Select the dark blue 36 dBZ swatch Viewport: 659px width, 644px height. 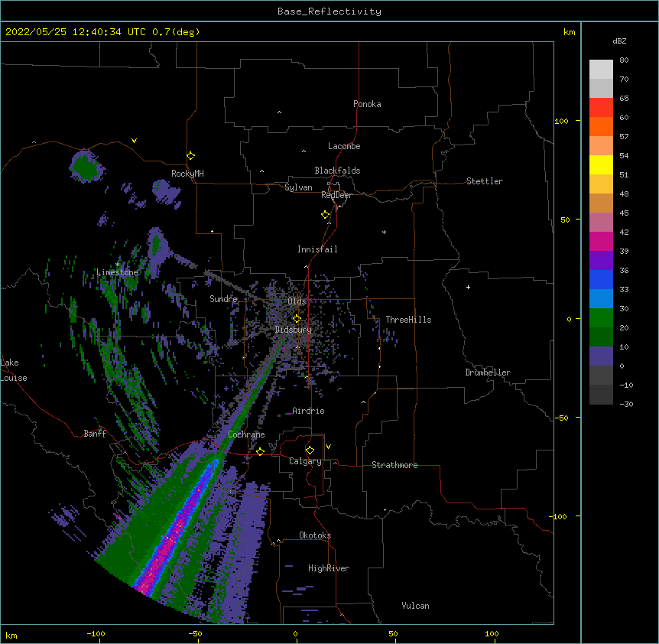pyautogui.click(x=601, y=279)
